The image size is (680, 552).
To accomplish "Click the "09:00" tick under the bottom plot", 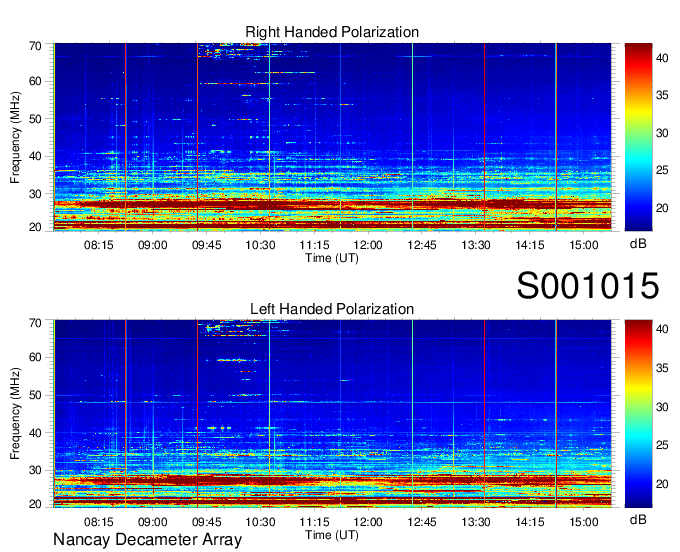I will 153,522.
